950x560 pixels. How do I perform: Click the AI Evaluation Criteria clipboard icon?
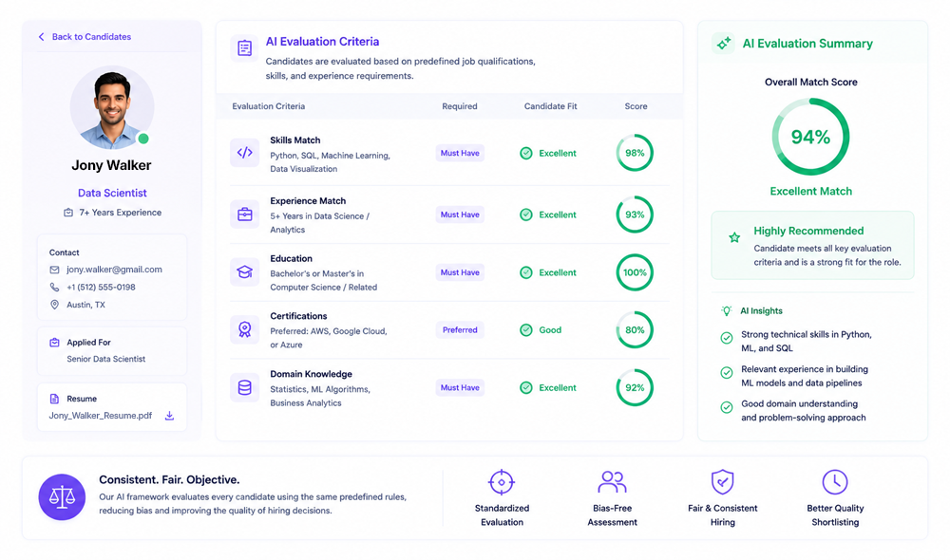click(x=245, y=47)
